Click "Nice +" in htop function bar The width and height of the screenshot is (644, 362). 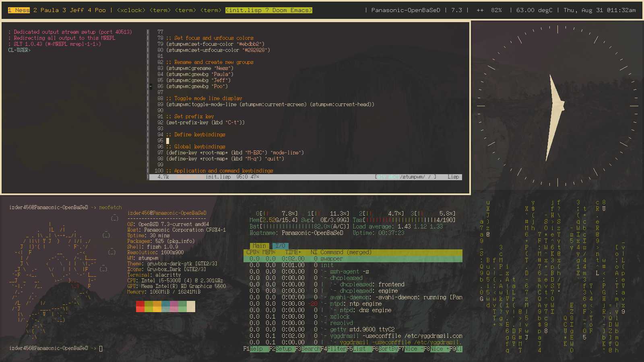click(x=440, y=349)
